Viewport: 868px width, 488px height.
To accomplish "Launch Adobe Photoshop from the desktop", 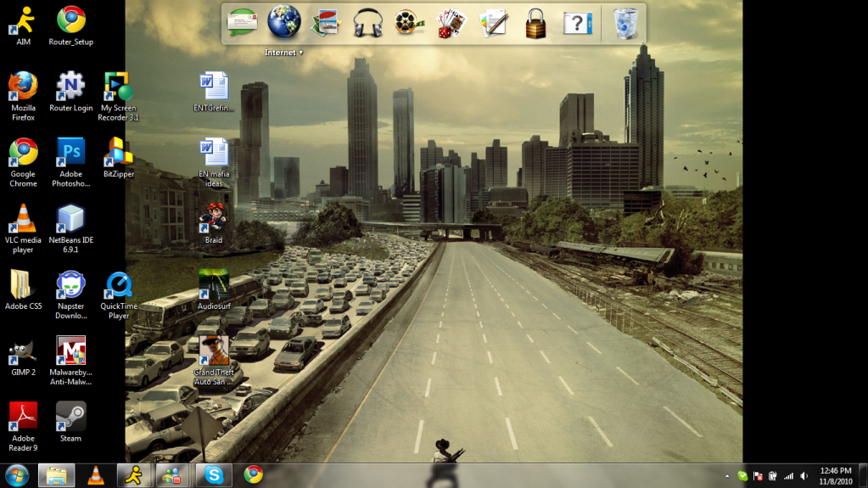I will [70, 153].
